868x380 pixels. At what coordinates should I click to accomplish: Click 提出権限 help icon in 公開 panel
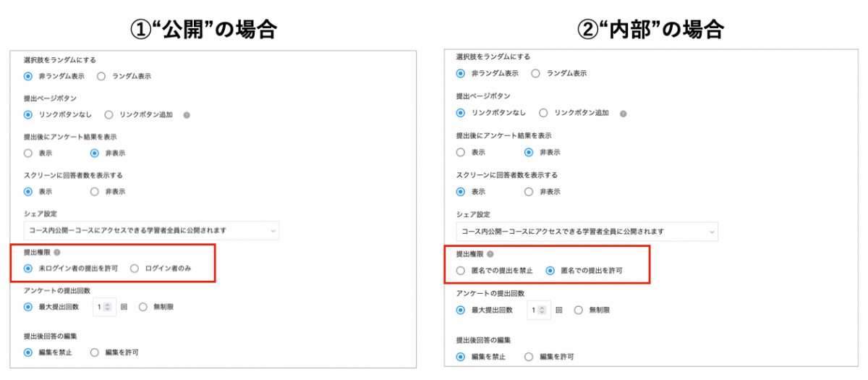pyautogui.click(x=57, y=253)
